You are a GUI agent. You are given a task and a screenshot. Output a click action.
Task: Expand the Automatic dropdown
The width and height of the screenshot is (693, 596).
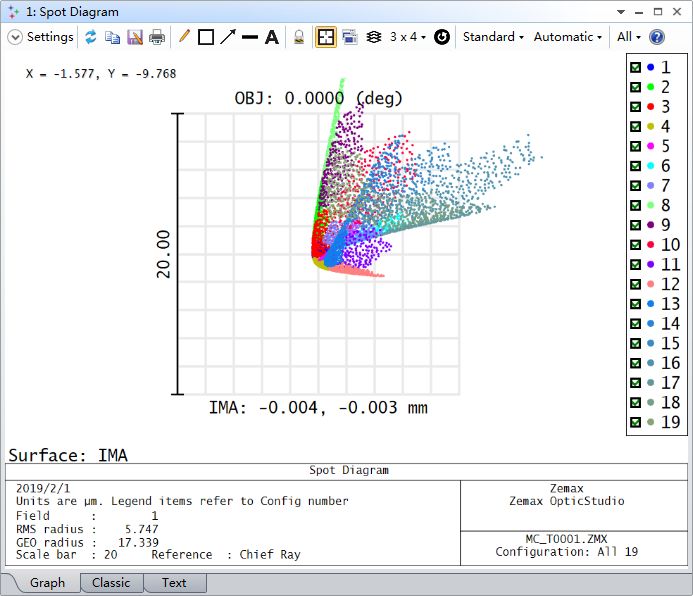tap(568, 37)
